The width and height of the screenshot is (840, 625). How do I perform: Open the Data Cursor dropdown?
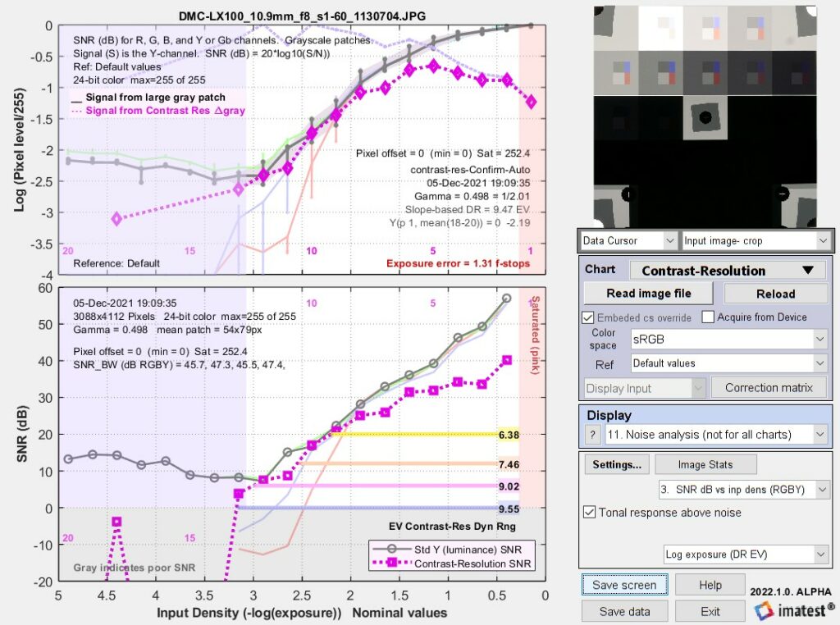click(626, 240)
